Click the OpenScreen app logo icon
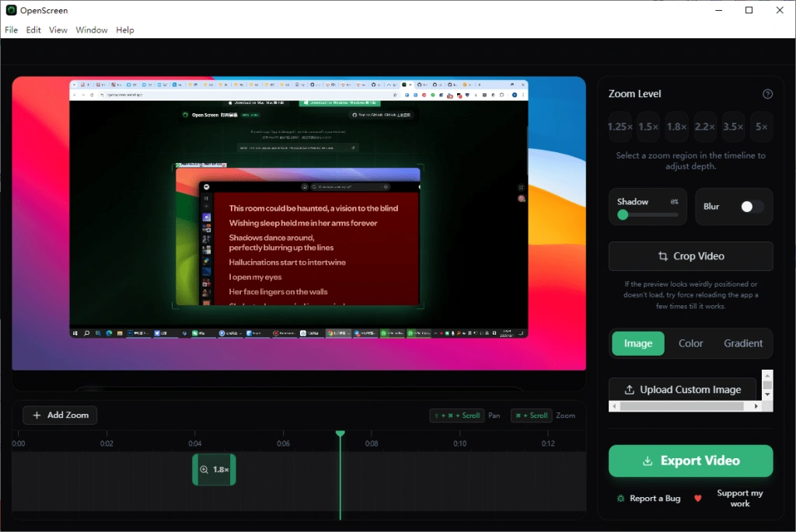 coord(11,10)
